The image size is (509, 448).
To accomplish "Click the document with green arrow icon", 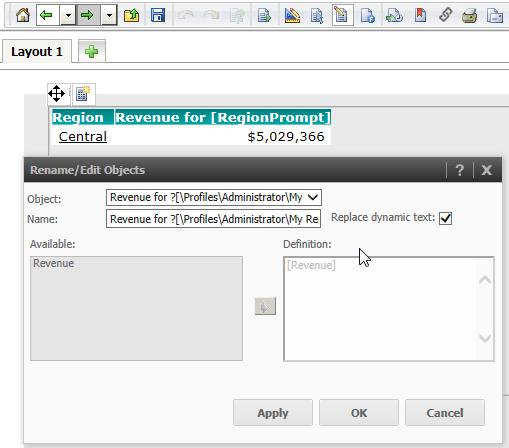I will coord(264,15).
